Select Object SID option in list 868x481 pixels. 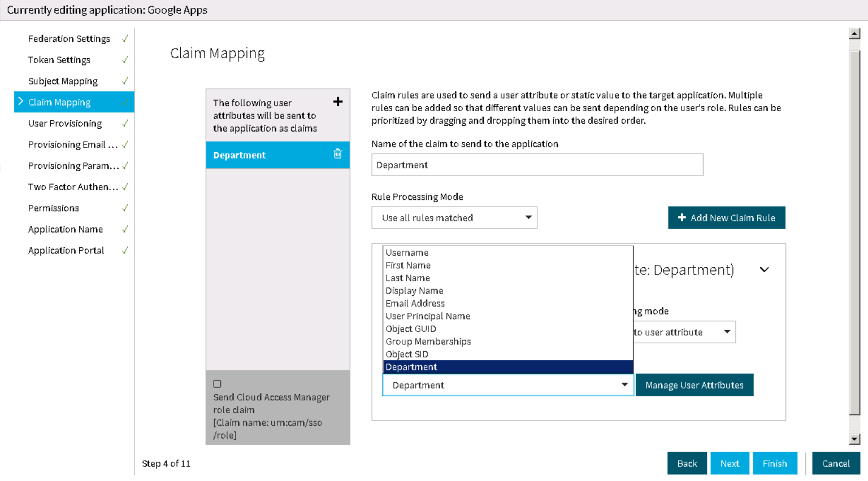pos(407,354)
